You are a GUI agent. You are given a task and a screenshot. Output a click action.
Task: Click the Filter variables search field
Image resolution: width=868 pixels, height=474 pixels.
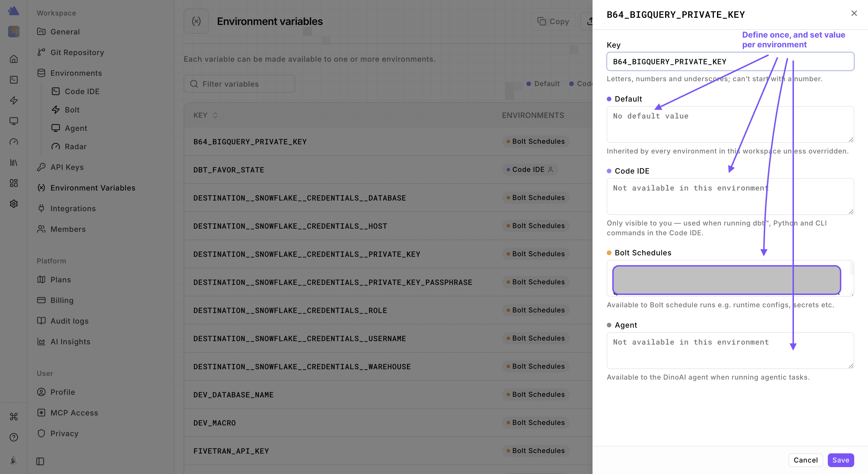pos(239,84)
